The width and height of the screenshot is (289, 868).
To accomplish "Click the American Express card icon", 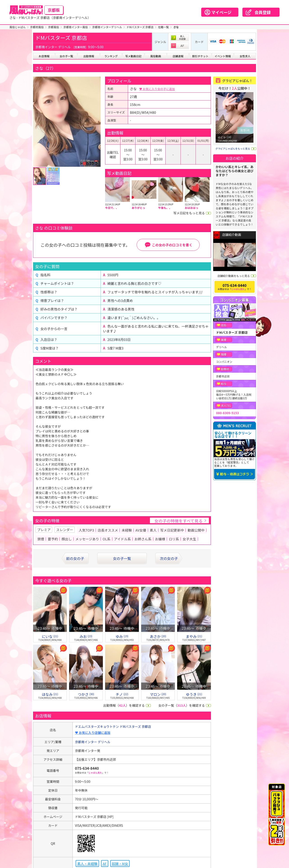I will coord(241,41).
